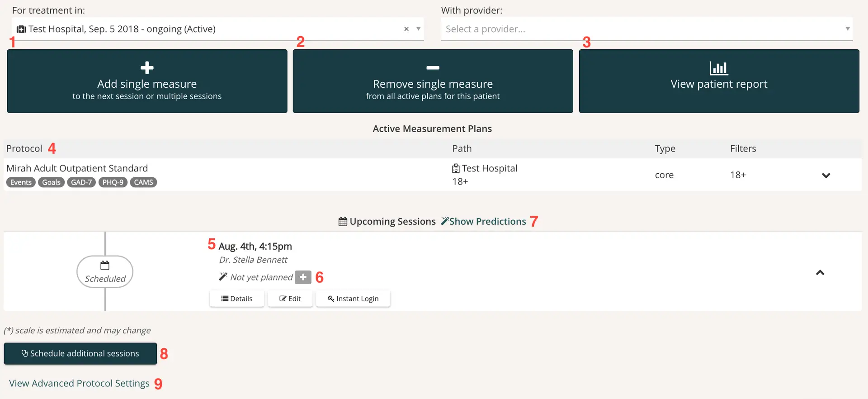This screenshot has width=868, height=399.
Task: Click the Filters column header
Action: 743,148
